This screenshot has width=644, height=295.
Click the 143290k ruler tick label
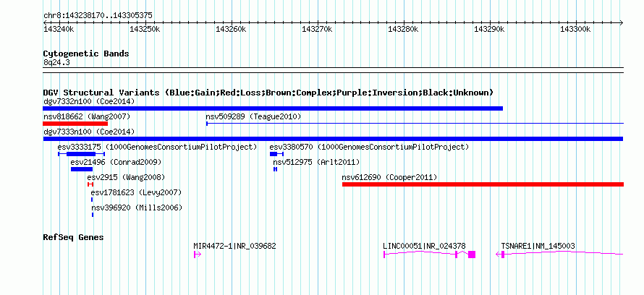[489, 30]
